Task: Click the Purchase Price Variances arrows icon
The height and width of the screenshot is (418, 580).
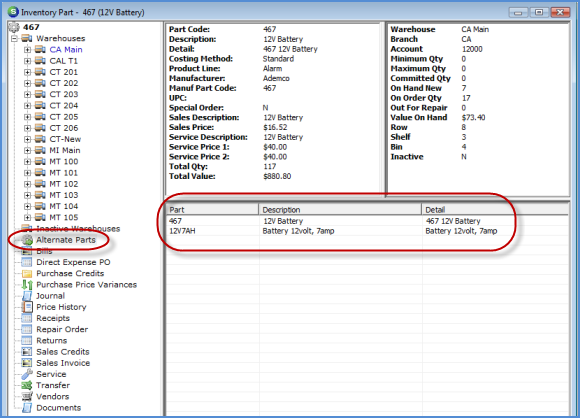Action: tap(27, 284)
